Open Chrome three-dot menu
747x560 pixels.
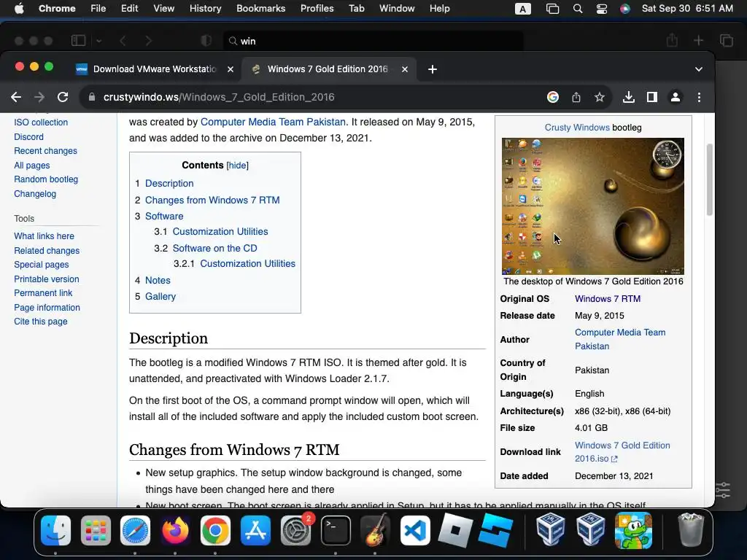tap(699, 97)
